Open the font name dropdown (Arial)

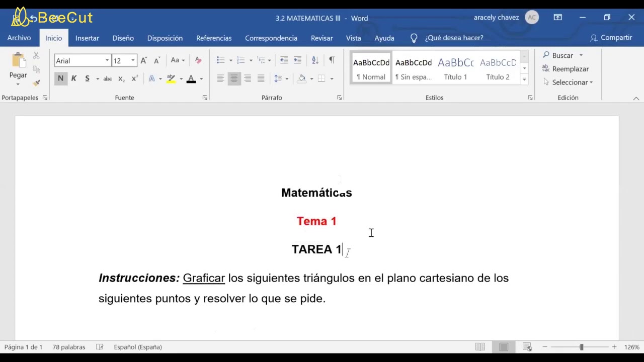(107, 60)
